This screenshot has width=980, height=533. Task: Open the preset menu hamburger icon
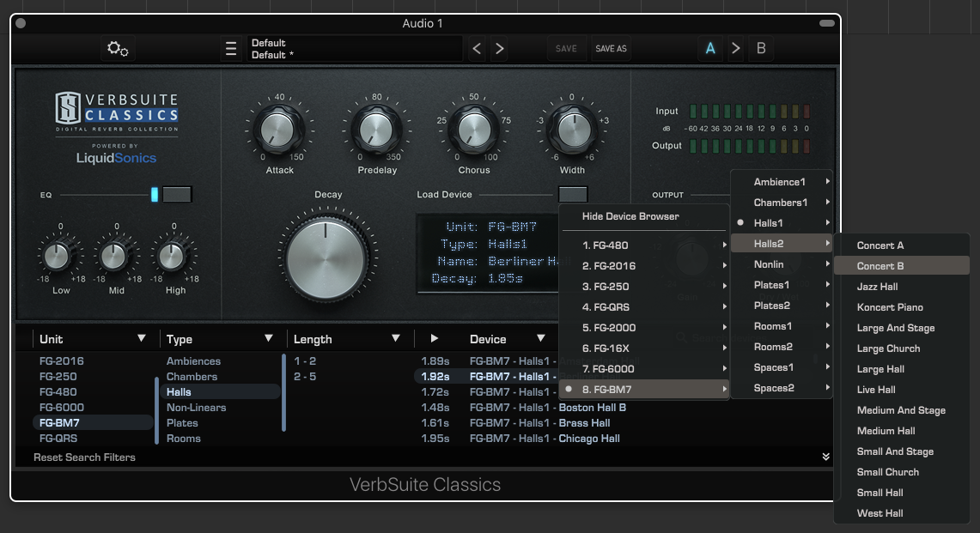[231, 49]
